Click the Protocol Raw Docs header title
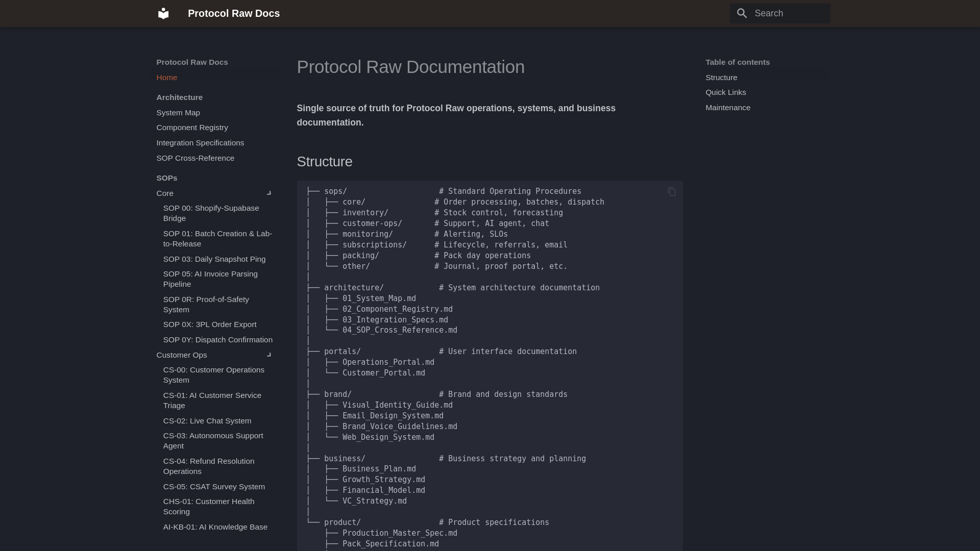Viewport: 980px width, 551px height. 234,13
